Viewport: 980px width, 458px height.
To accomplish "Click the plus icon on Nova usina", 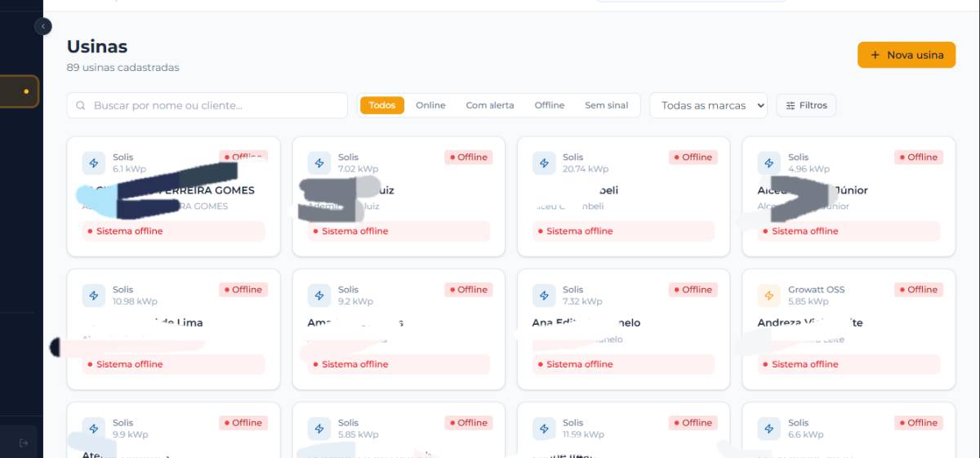I will (x=875, y=55).
